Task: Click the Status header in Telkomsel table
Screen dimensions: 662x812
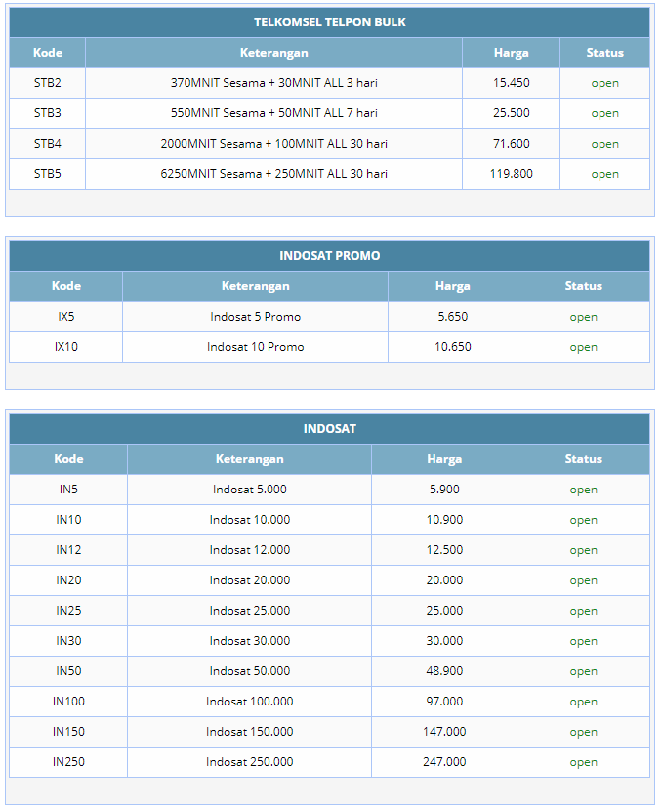Action: (x=604, y=53)
